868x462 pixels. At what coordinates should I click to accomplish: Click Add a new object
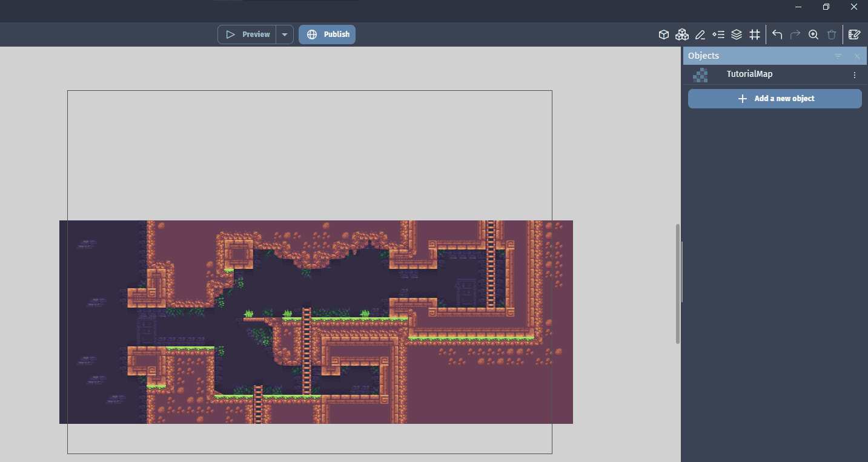775,99
